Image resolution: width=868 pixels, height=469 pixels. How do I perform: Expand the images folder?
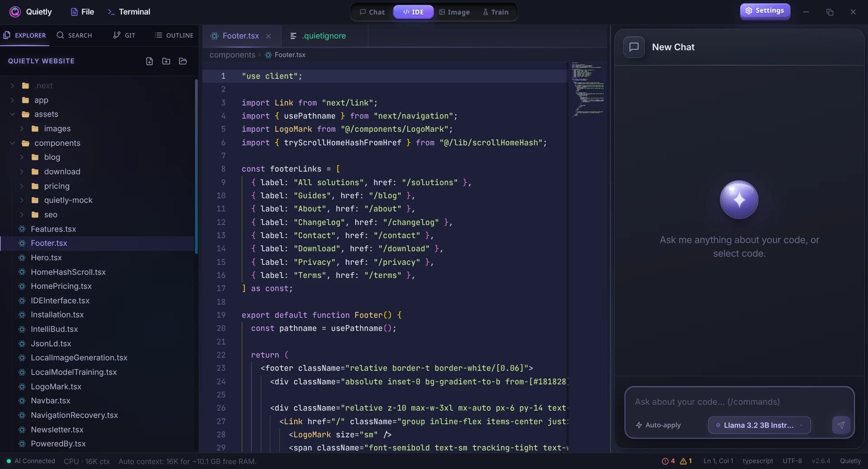[x=22, y=129]
